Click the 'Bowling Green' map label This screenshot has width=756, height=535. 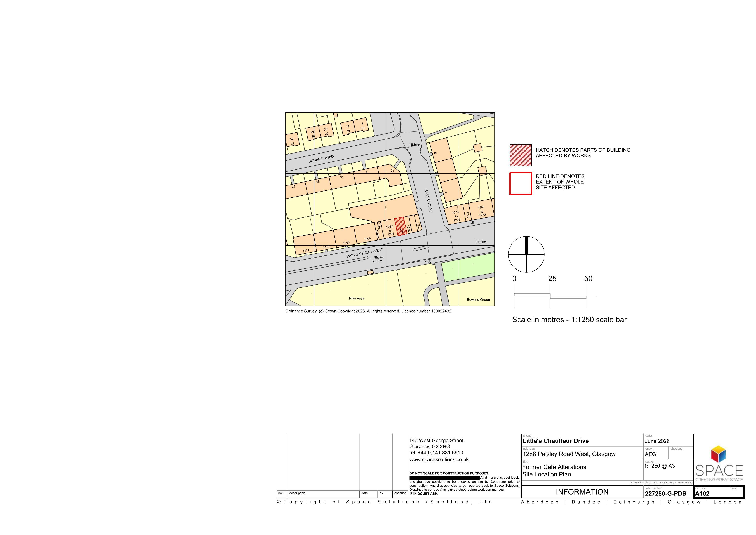478,300
